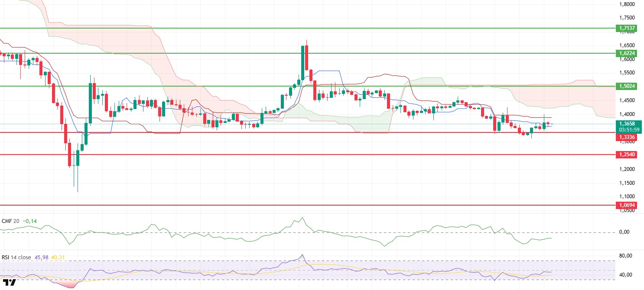Click the 1,8000 tick on price axis

(627, 4)
